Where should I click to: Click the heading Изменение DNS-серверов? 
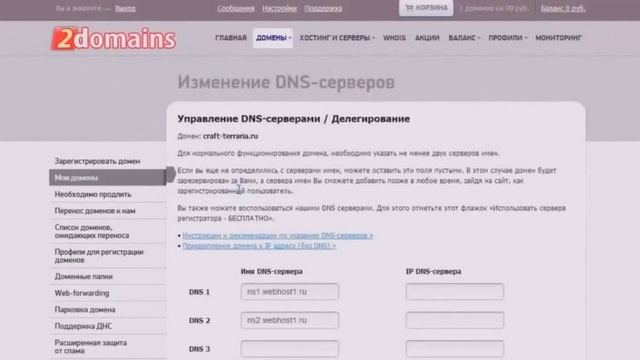pos(286,82)
